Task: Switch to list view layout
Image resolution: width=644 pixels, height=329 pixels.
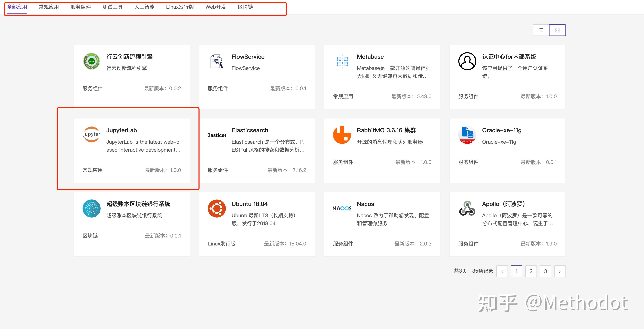Action: tap(541, 30)
